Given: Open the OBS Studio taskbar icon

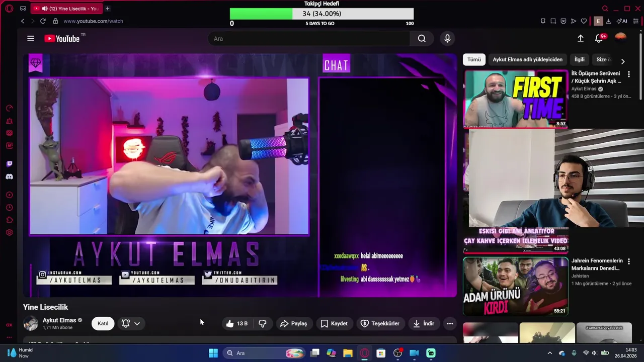Looking at the screenshot, I should pyautogui.click(x=397, y=353).
